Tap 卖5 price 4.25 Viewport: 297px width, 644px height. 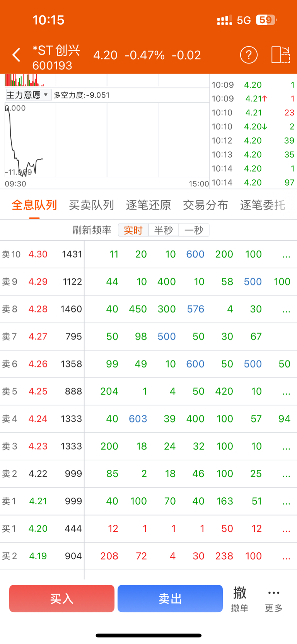tap(38, 392)
